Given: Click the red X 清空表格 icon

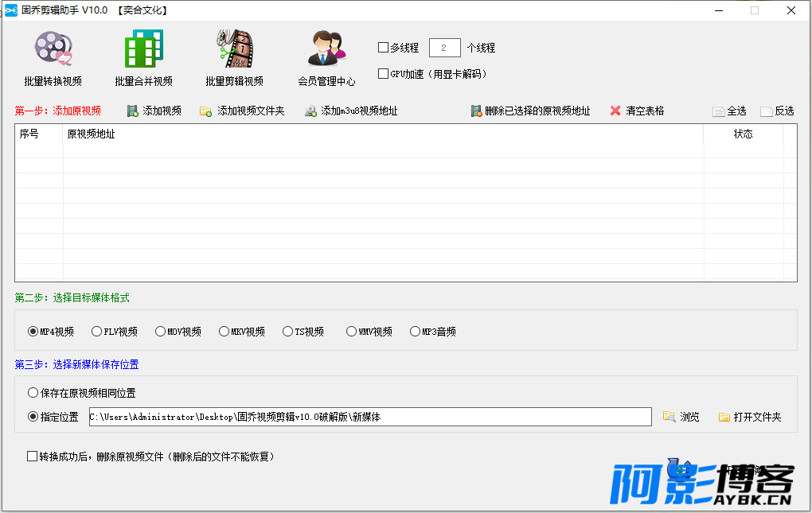Looking at the screenshot, I should 615,111.
